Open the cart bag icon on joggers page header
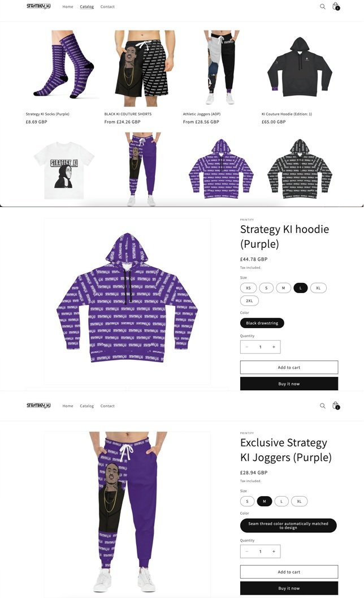Viewport: 364px width, 598px height. (335, 406)
